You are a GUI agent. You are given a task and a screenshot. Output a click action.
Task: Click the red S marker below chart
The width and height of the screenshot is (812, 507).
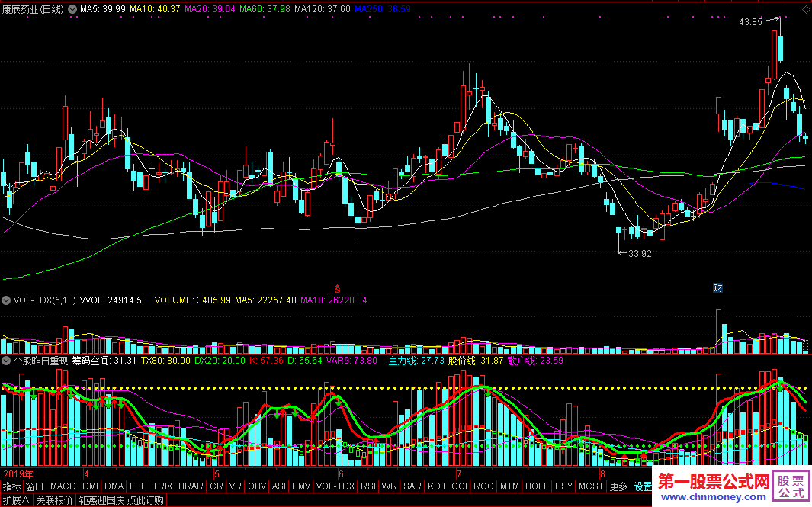pos(337,288)
